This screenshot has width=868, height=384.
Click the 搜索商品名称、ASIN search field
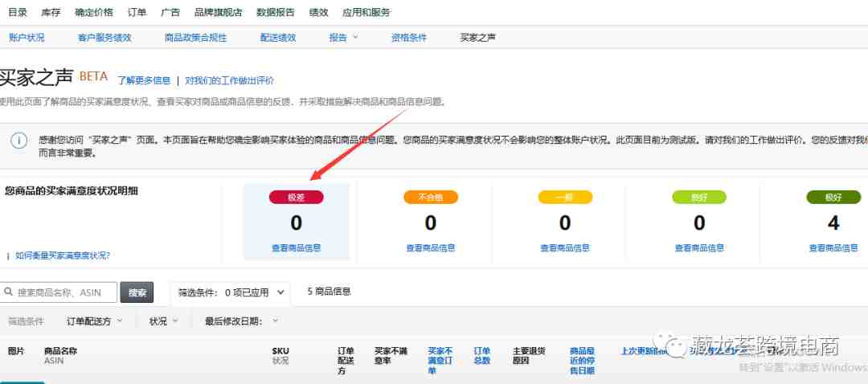click(x=66, y=292)
